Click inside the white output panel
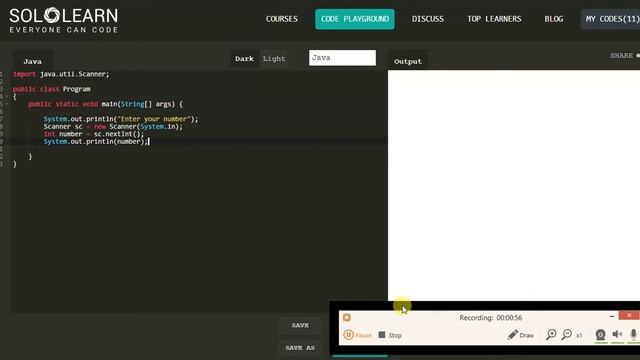The width and height of the screenshot is (640, 360). 514,185
